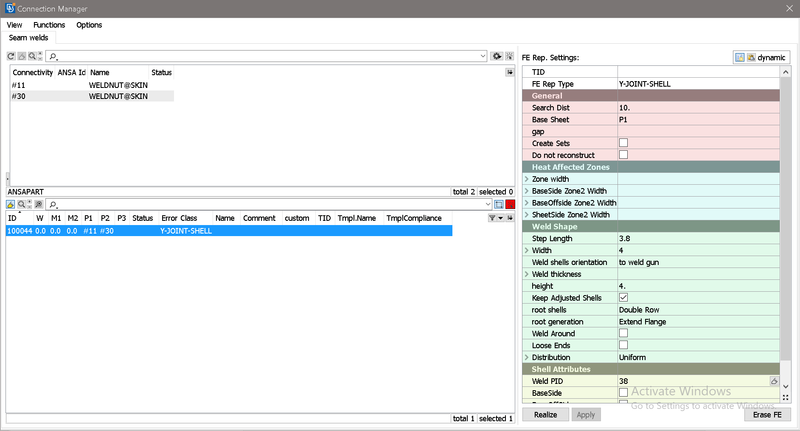Expand the Zone width row

pos(527,179)
